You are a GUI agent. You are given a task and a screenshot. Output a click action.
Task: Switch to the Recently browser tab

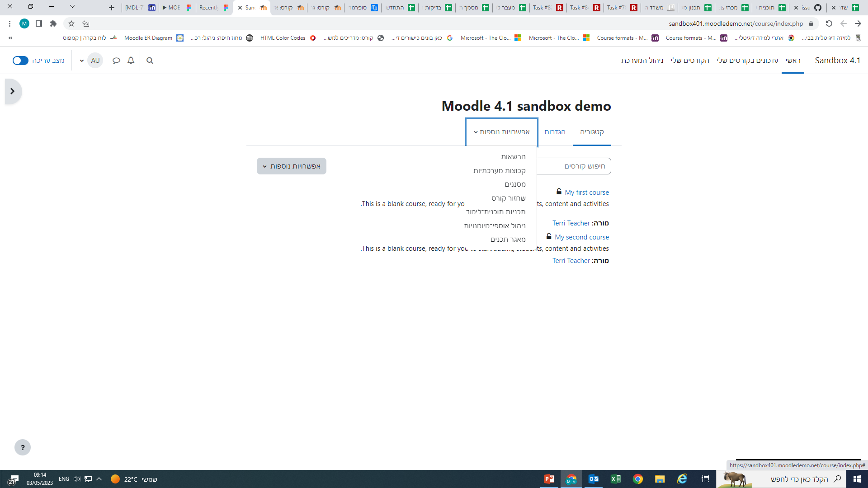pos(214,8)
